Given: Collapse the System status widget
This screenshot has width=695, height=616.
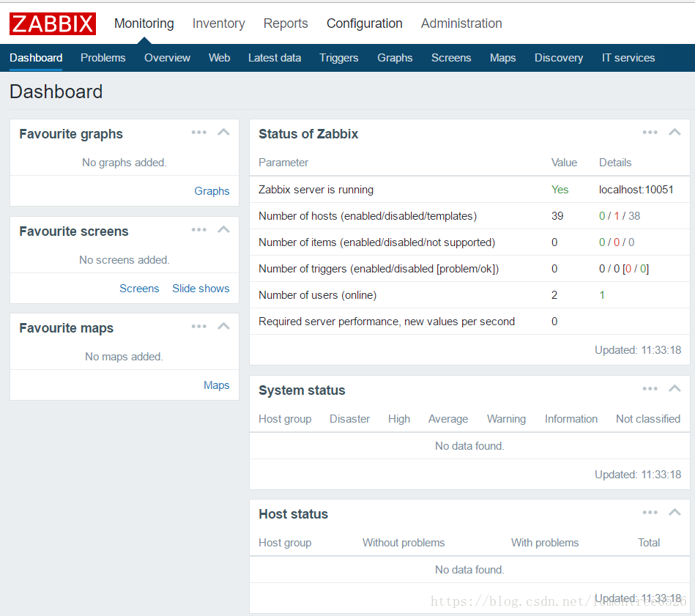Looking at the screenshot, I should coord(674,389).
